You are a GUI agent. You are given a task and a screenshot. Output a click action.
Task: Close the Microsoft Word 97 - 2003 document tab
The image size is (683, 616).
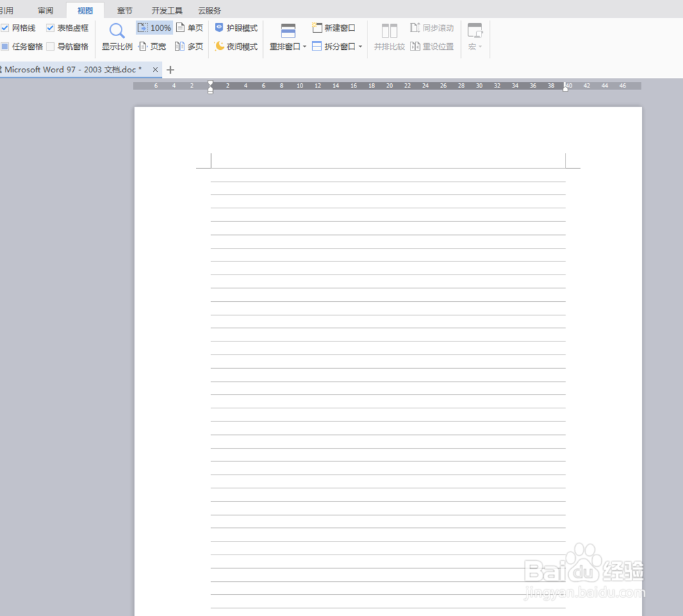pyautogui.click(x=155, y=70)
